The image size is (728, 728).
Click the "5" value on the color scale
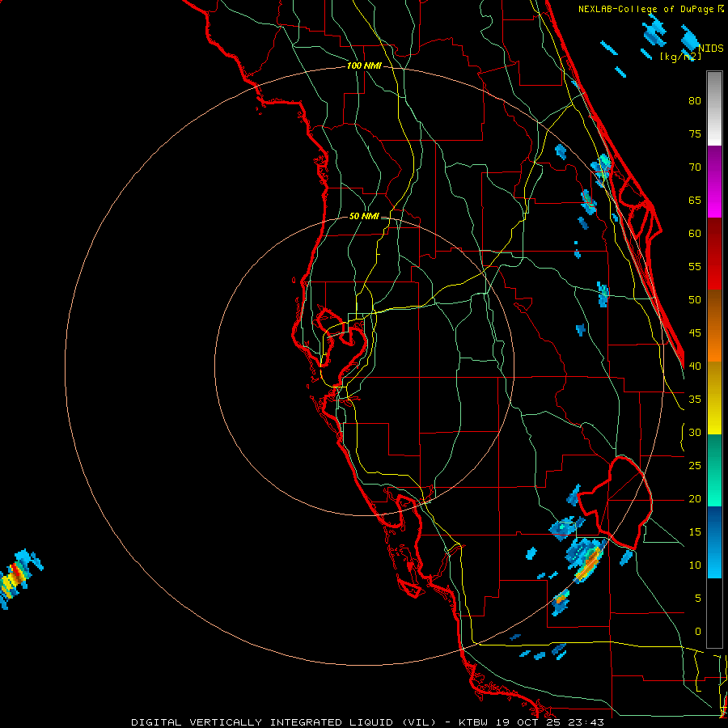coord(698,599)
